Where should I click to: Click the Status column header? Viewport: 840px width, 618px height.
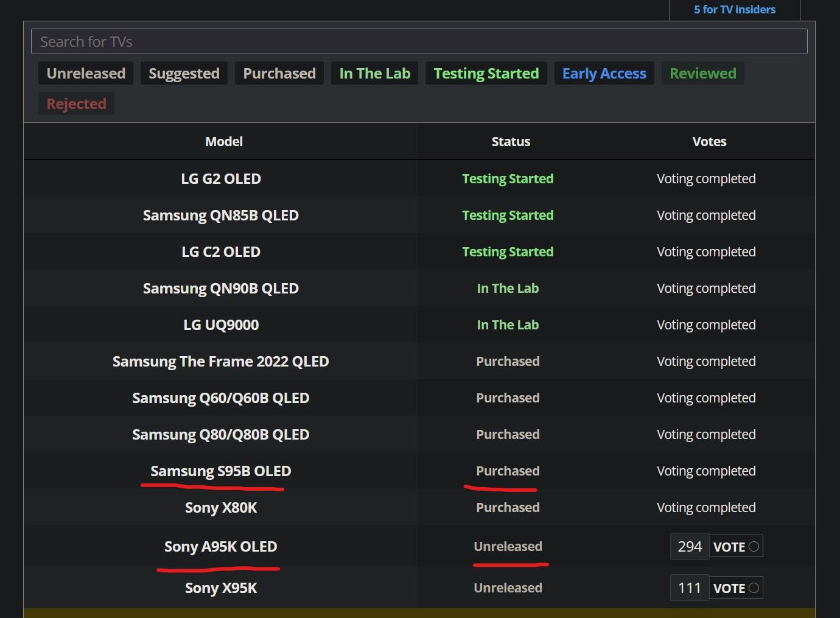pos(511,141)
